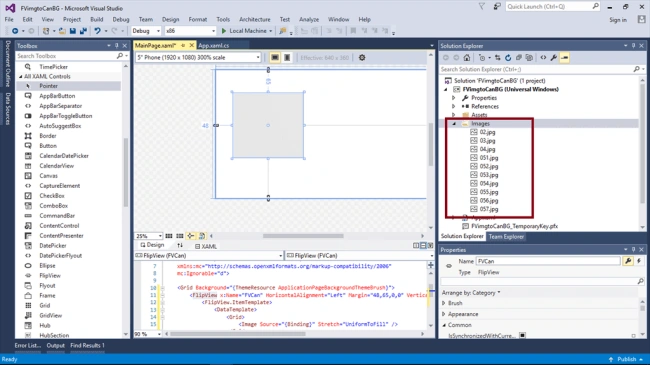Pin the MainPage.xaml tab

click(183, 45)
